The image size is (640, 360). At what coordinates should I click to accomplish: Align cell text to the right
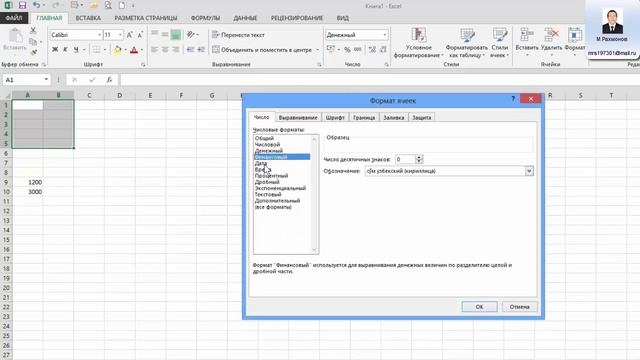tap(176, 50)
